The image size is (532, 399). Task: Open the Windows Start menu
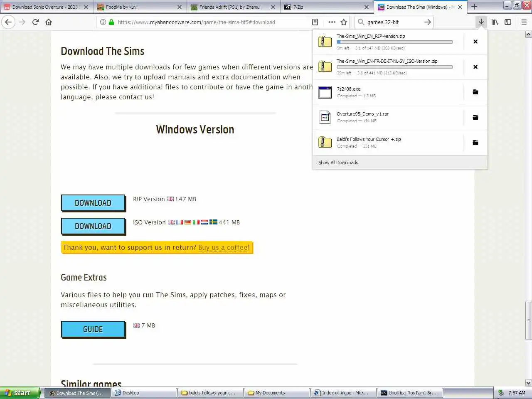(x=20, y=393)
